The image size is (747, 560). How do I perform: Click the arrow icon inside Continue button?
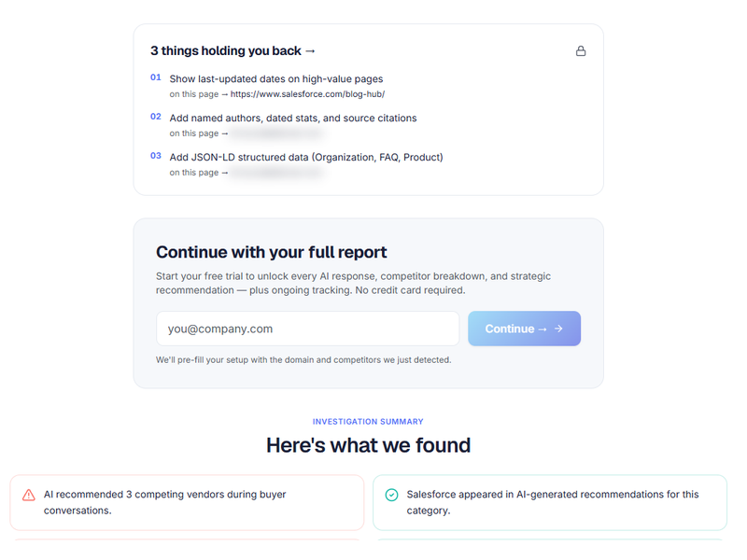pyautogui.click(x=558, y=329)
